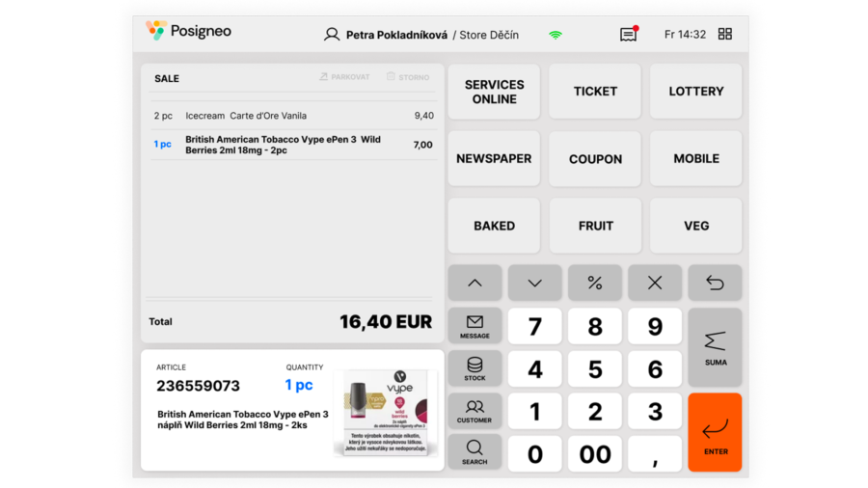Click the undo back arrow key

tap(715, 283)
